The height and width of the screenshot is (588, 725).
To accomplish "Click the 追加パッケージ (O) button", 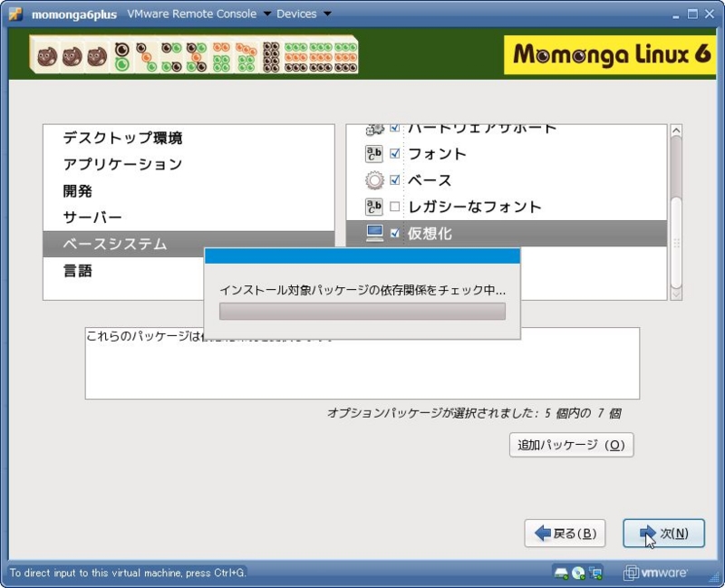I will 571,445.
